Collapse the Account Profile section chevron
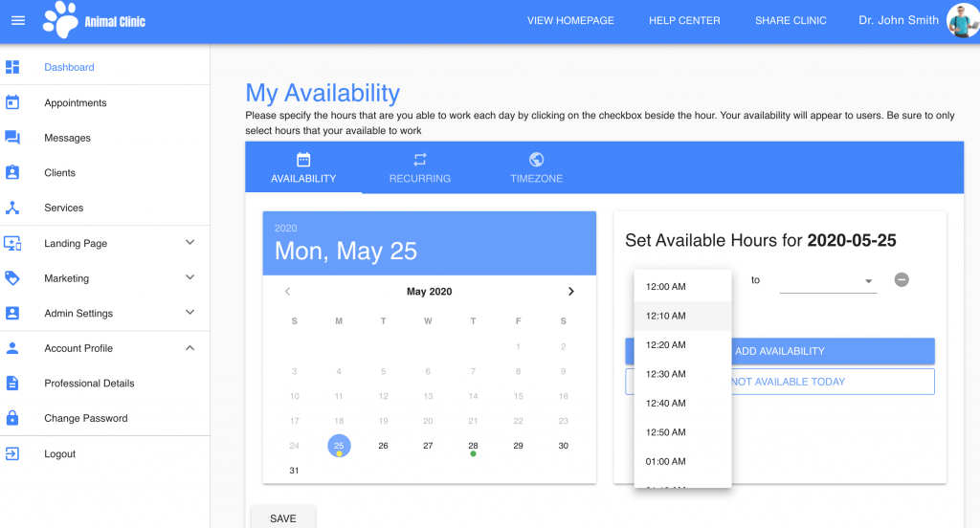 pyautogui.click(x=190, y=348)
